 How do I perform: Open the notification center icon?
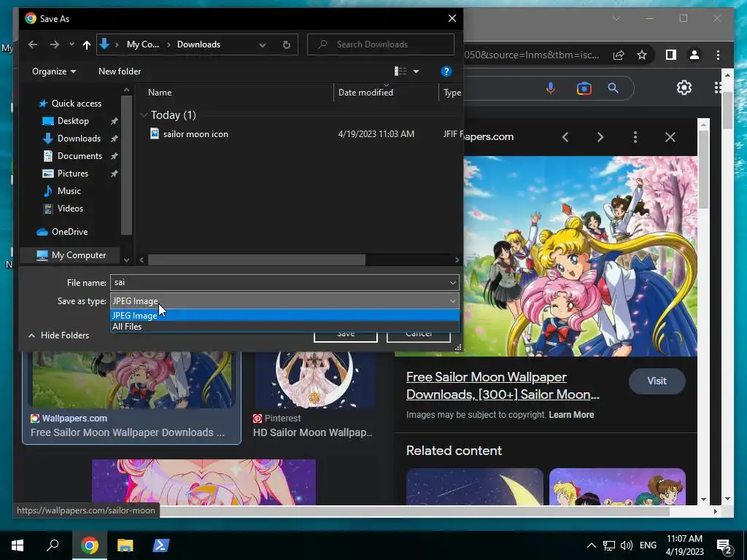tap(724, 545)
